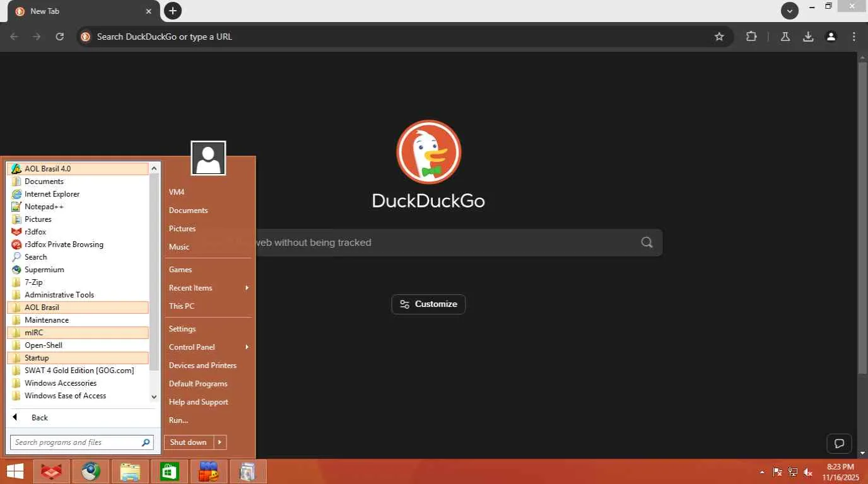Open This PC from the Start menu
This screenshot has height=484, width=868.
[209, 306]
